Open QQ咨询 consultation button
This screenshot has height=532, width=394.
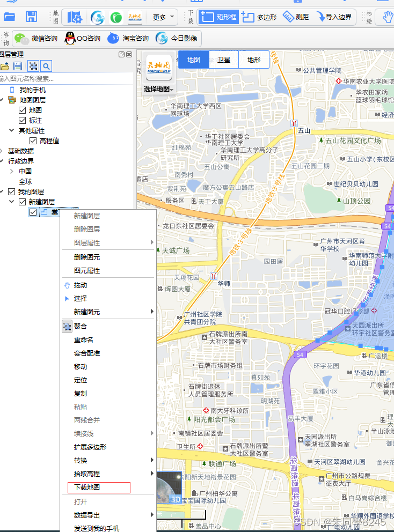[83, 38]
